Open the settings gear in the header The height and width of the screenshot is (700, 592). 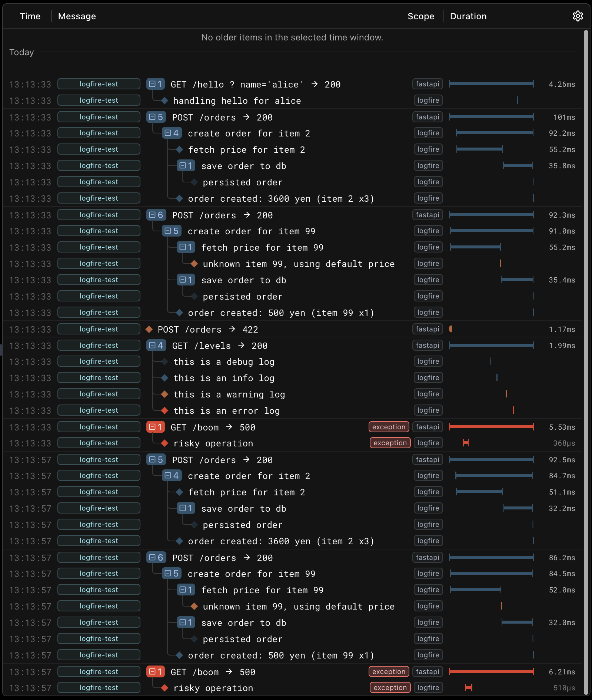pos(578,16)
